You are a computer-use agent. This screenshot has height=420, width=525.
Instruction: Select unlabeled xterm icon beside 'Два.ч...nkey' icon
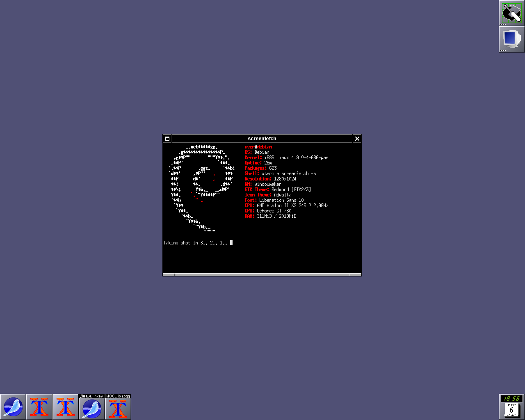[66, 407]
